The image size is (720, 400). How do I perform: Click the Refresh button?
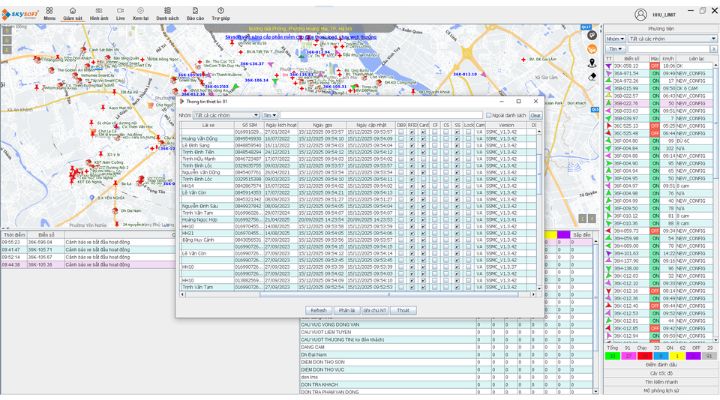pos(318,311)
